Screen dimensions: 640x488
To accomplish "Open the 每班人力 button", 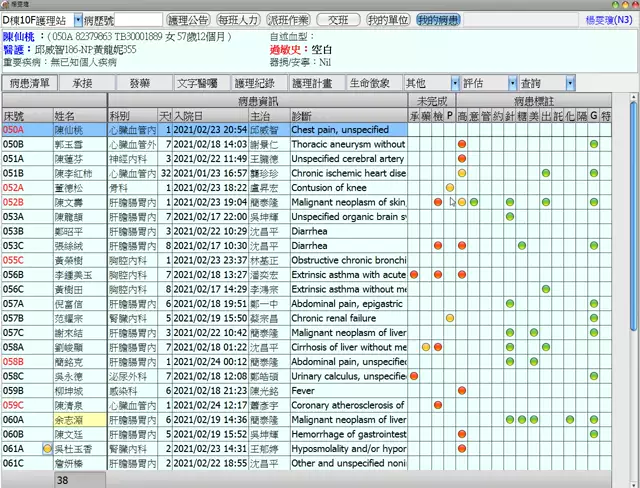I will tap(238, 20).
